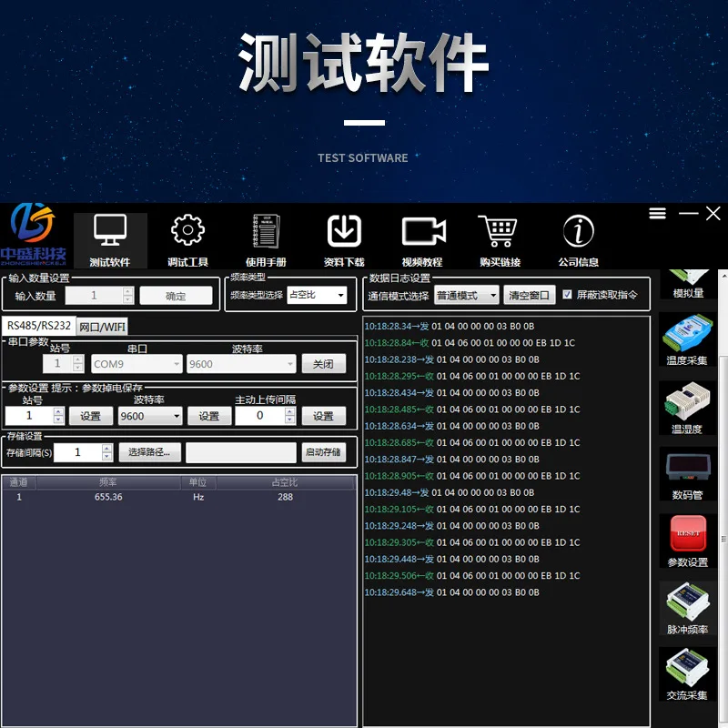Switch to the 网口/WIFI tab
Image resolution: width=728 pixels, height=728 pixels.
click(x=102, y=327)
